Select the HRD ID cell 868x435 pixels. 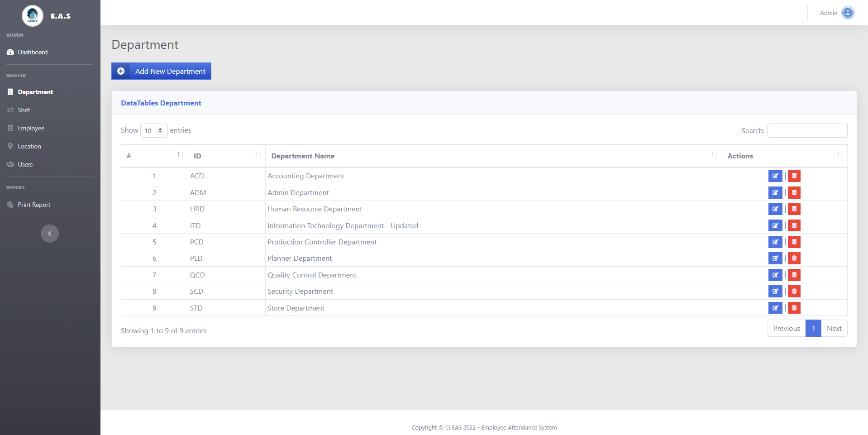[x=227, y=209]
